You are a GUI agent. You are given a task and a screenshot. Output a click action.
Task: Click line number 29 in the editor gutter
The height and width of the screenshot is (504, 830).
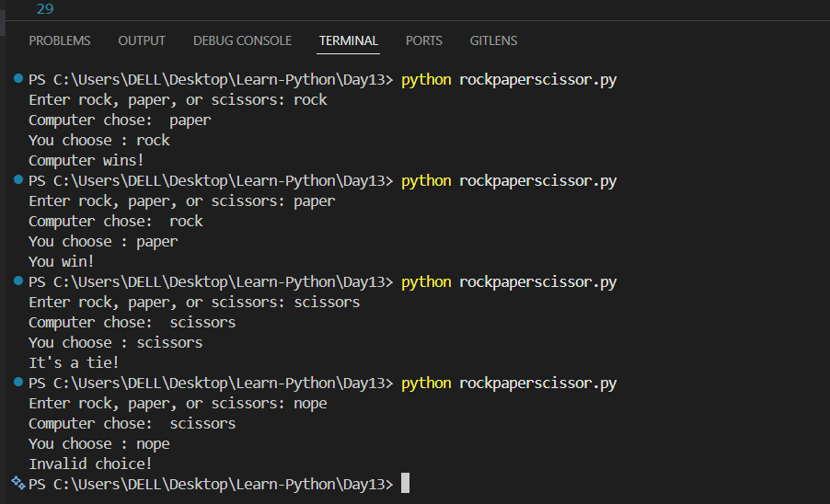45,8
